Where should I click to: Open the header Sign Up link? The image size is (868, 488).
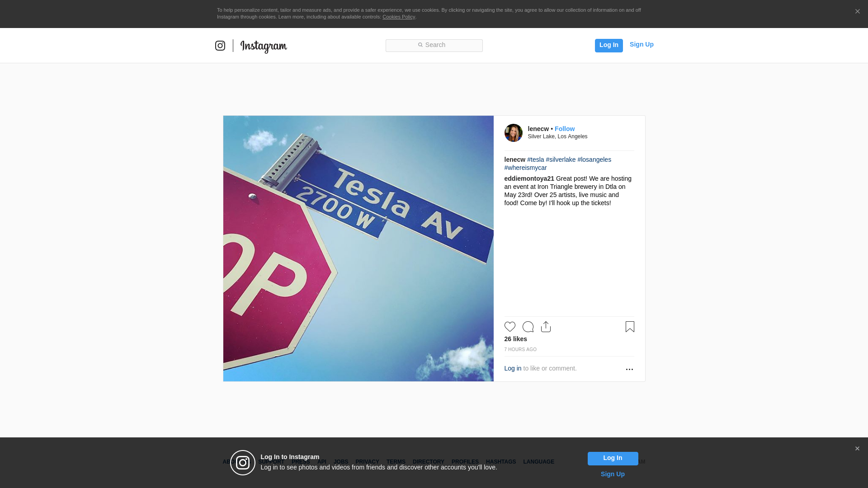pos(642,44)
